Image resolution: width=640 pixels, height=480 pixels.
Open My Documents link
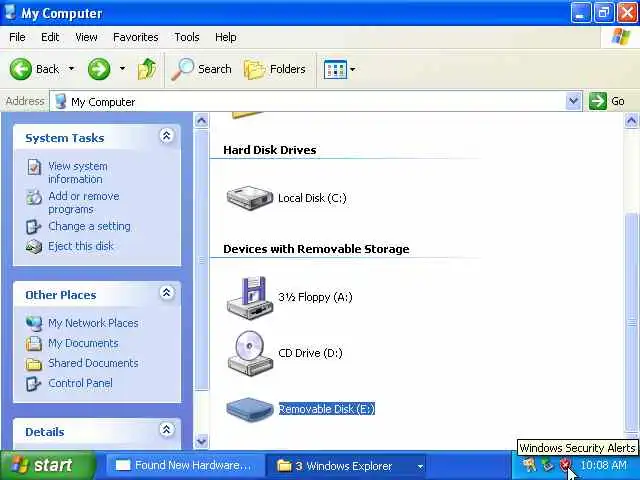[x=83, y=343]
